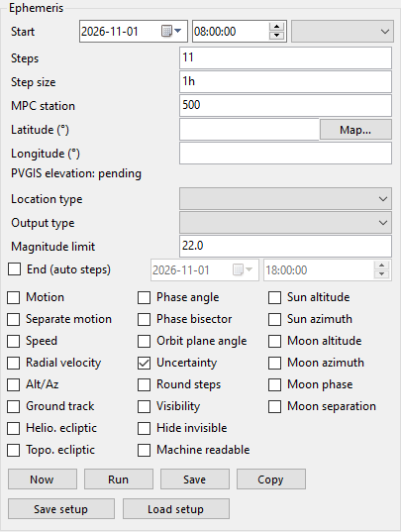Enable the Phase angle checkbox
The height and width of the screenshot is (532, 401).
pos(144,297)
